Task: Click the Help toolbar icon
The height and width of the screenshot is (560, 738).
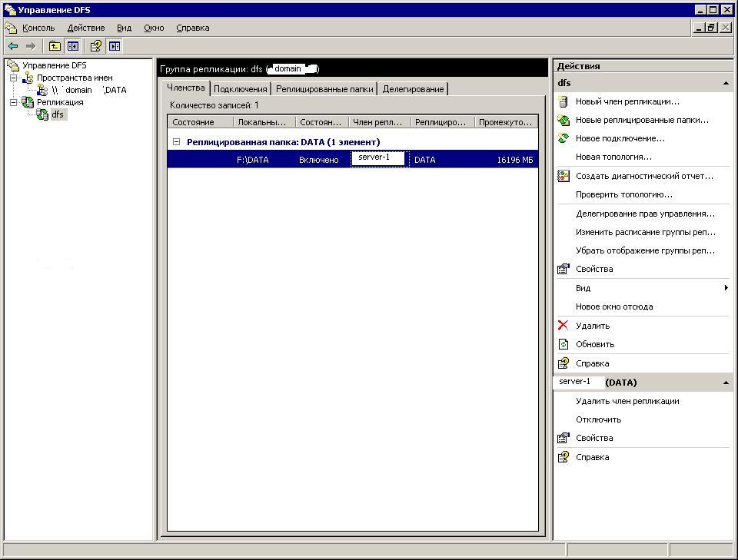Action: tap(95, 46)
